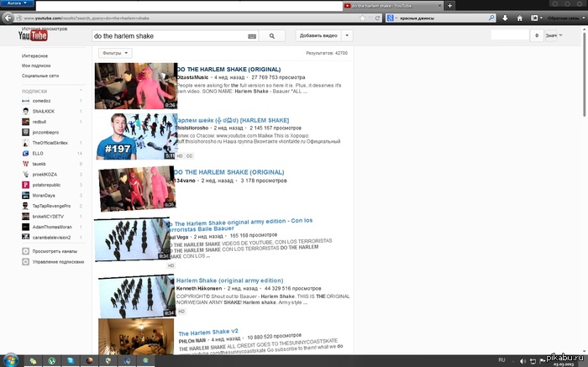Open 'Интересное' in the sidebar
The width and height of the screenshot is (588, 367).
point(35,56)
